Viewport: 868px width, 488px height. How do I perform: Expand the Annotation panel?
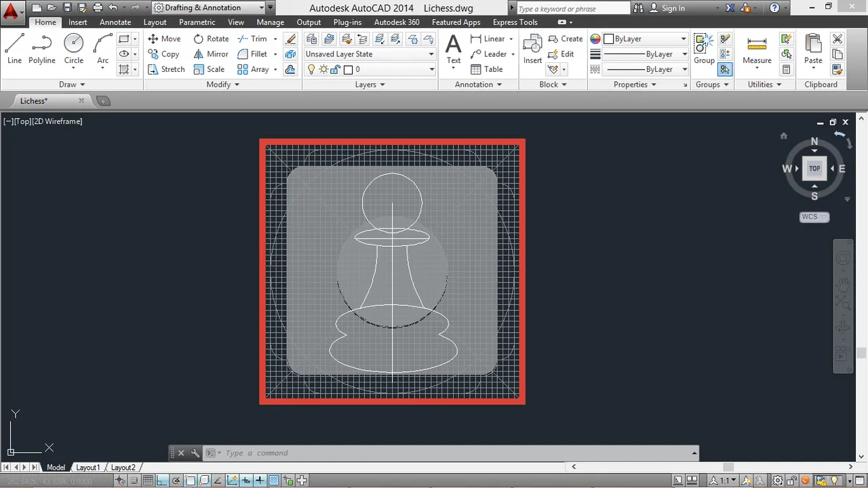(x=479, y=85)
